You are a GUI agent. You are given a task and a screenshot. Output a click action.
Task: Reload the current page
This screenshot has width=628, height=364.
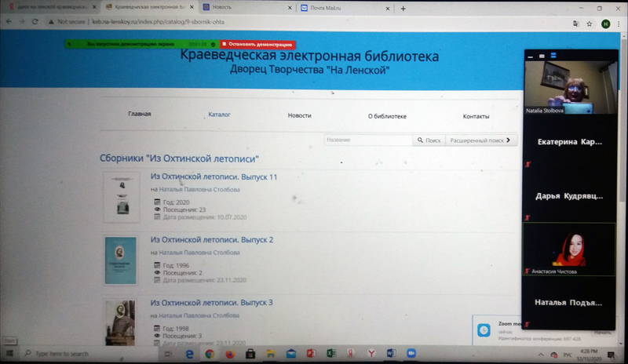tap(35, 22)
